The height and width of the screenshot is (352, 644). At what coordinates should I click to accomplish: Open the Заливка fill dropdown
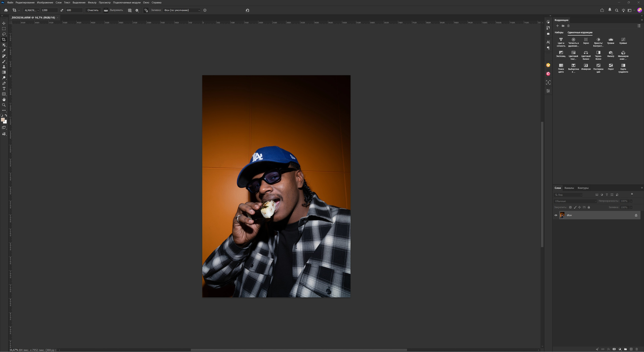(182, 10)
